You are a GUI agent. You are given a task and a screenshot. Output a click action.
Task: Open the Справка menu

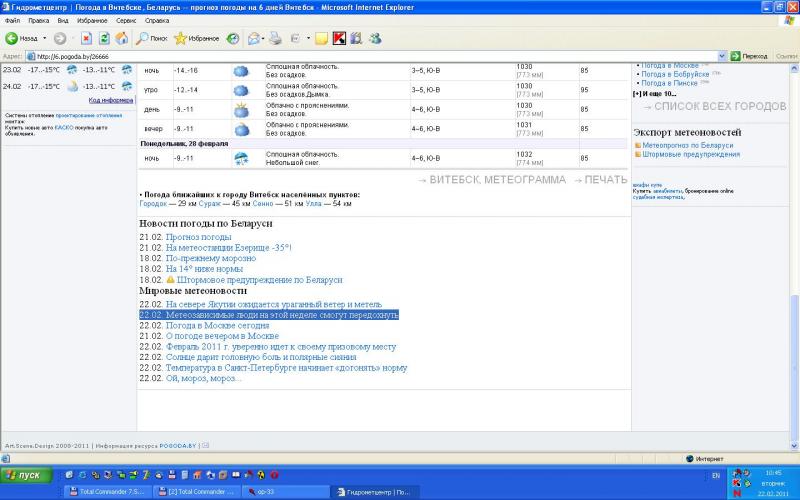(x=157, y=21)
